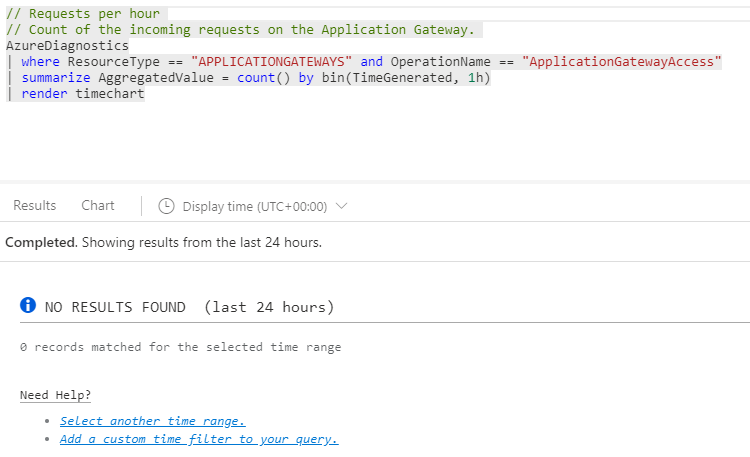Click the 'Completed' status message
The image size is (750, 457).
(41, 242)
